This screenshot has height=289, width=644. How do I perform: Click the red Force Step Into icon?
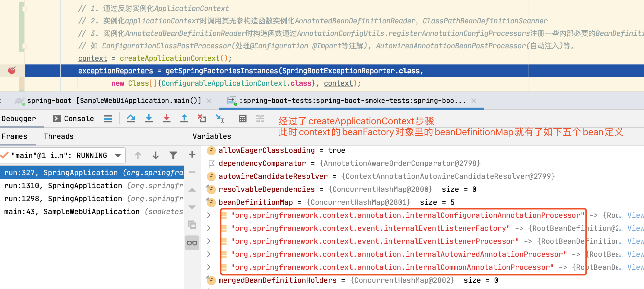click(x=166, y=119)
